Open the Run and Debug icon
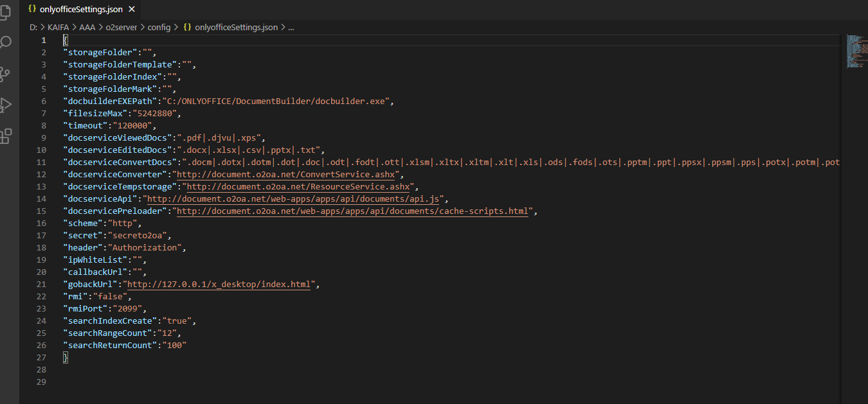Image resolution: width=868 pixels, height=404 pixels. (6, 105)
